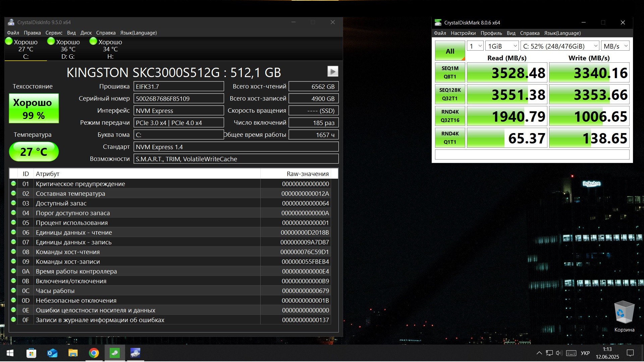Switch to CrystalDiskInfo taskbar icon
This screenshot has height=362, width=644.
[136, 353]
